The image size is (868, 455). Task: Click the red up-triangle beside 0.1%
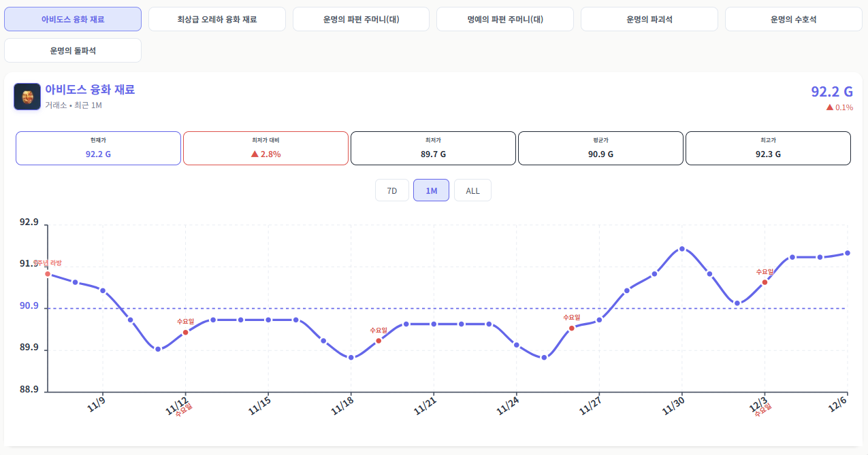(830, 107)
